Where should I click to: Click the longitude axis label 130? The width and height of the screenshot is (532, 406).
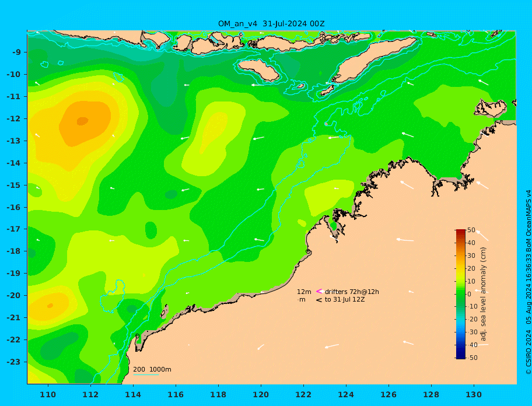click(x=474, y=394)
